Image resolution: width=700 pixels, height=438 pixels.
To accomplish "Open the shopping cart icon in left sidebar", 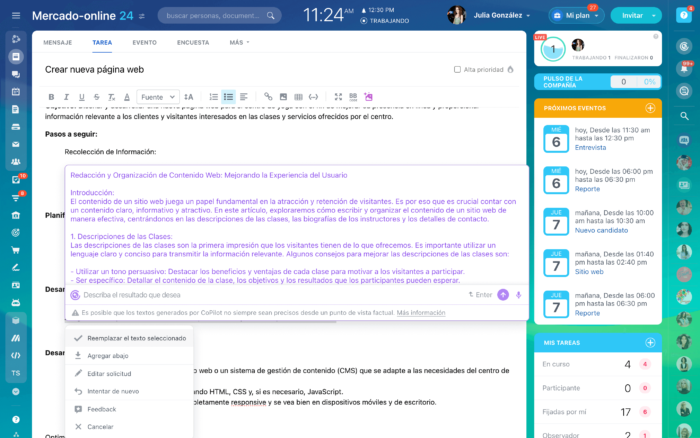I will (16, 250).
